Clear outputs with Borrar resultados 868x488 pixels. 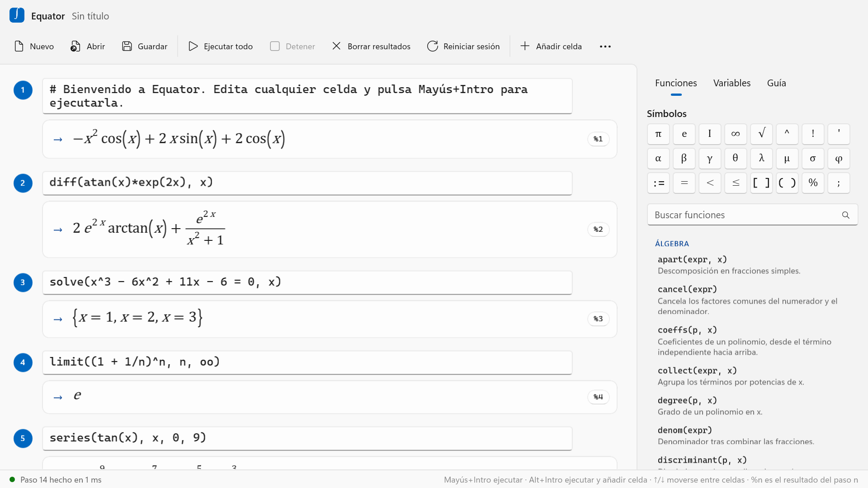coord(371,47)
